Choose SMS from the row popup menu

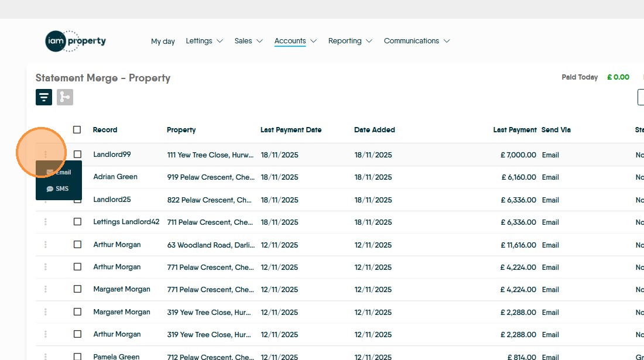58,188
